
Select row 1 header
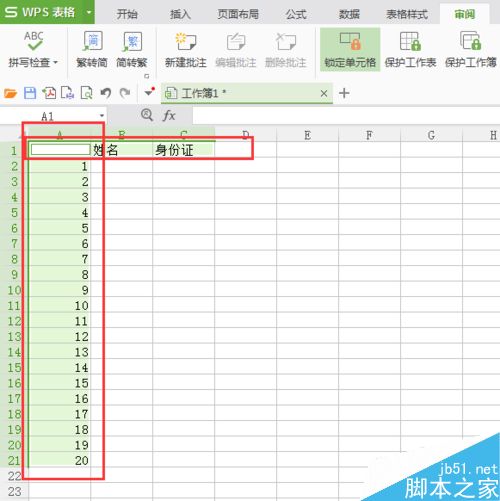click(x=14, y=150)
